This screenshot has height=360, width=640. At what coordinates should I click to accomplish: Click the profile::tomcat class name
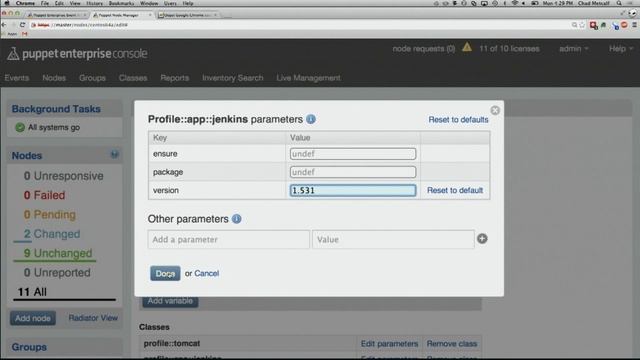click(x=172, y=344)
